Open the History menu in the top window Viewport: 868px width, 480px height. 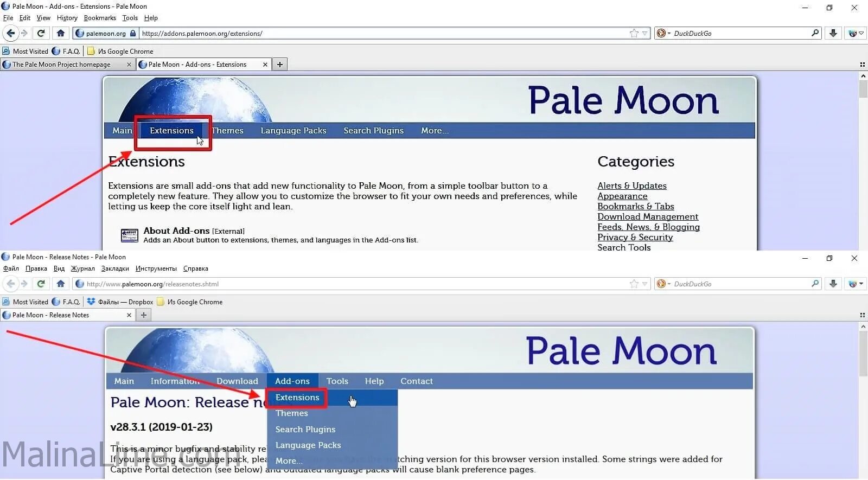tap(67, 18)
